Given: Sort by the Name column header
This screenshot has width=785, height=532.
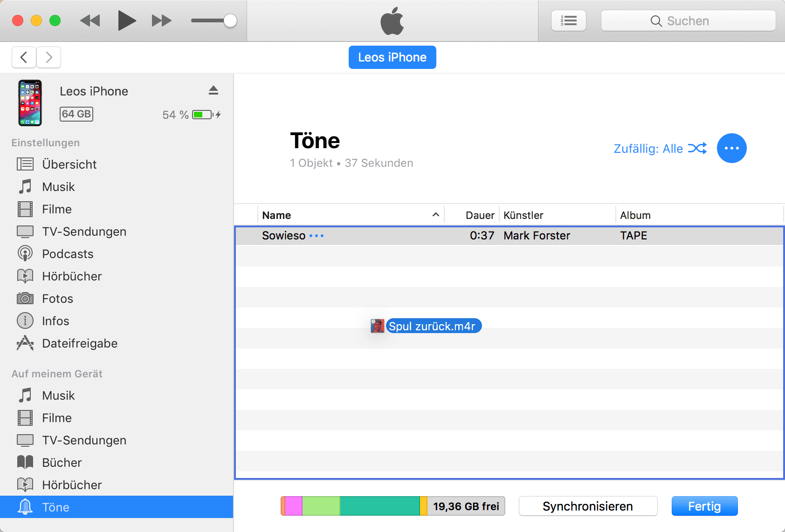Looking at the screenshot, I should [351, 215].
